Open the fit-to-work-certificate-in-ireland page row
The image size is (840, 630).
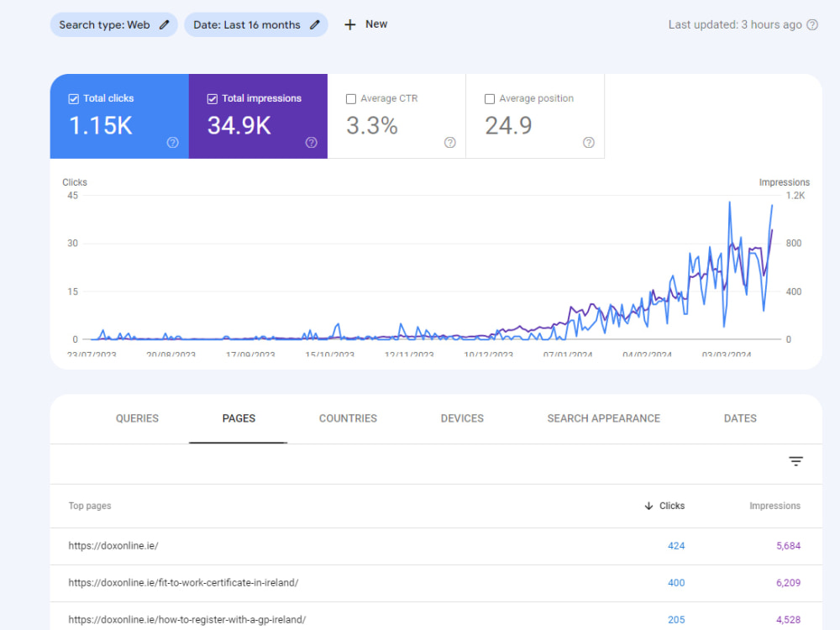[436, 583]
